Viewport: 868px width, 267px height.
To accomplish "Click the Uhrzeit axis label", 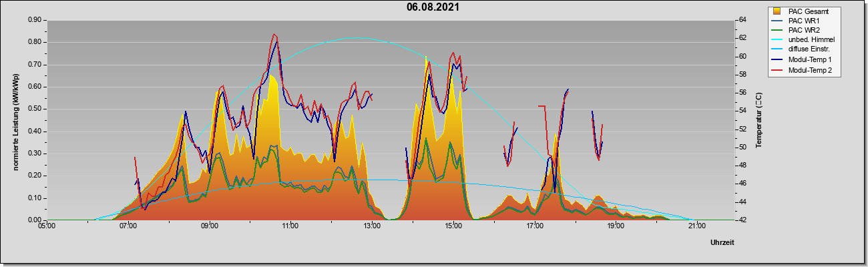I will tap(722, 243).
